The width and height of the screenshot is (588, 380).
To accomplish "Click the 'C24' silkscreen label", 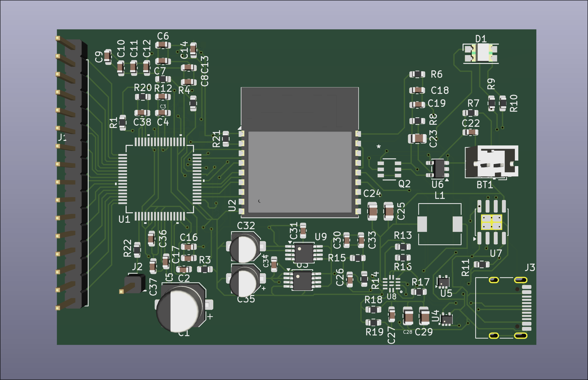I will [372, 194].
